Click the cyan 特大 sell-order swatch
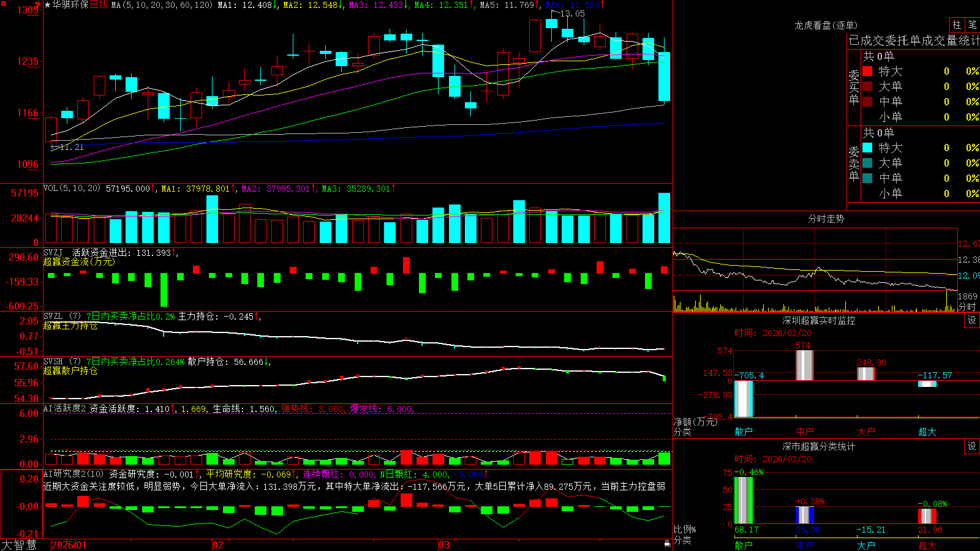 pos(867,148)
